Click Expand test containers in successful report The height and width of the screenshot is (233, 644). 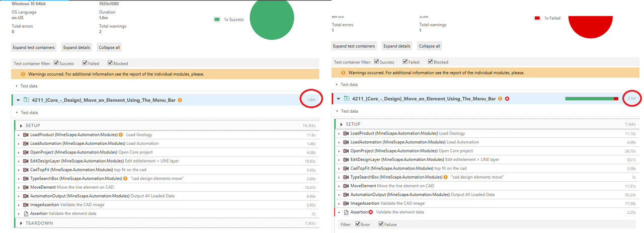click(x=34, y=47)
